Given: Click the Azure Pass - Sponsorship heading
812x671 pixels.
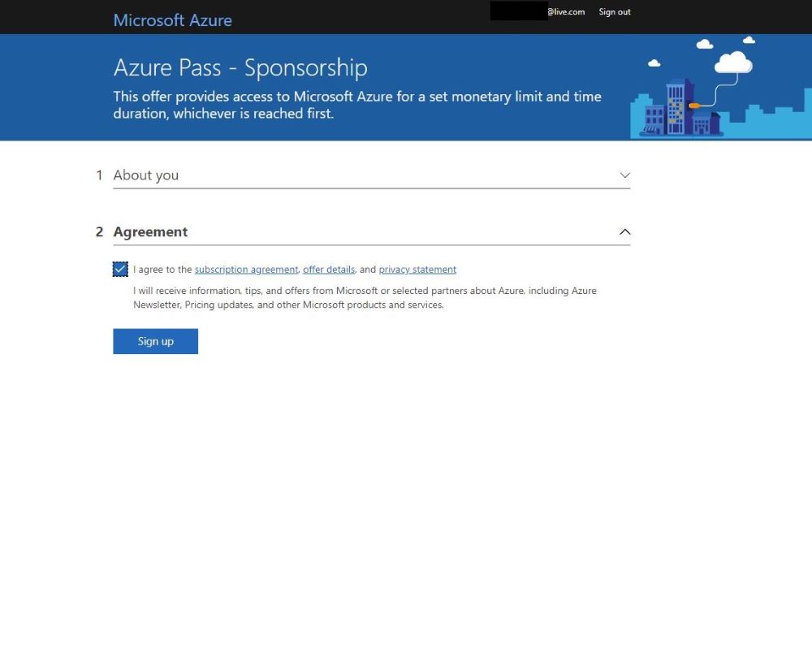Looking at the screenshot, I should tap(240, 67).
